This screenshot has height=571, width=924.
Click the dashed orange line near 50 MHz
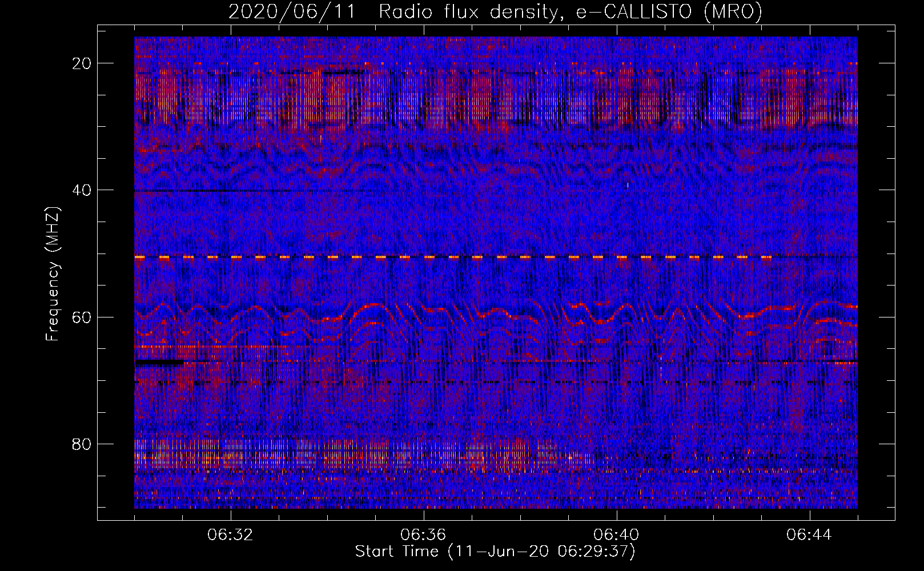(454, 258)
